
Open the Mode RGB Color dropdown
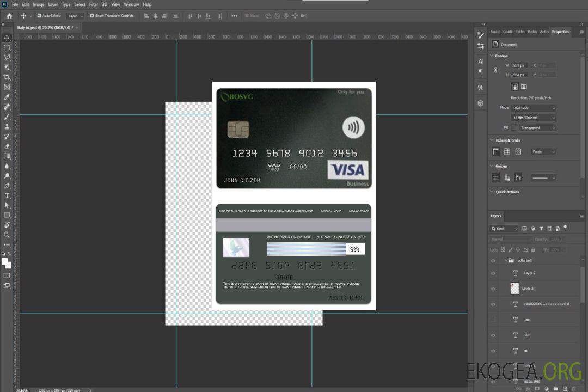(x=533, y=108)
